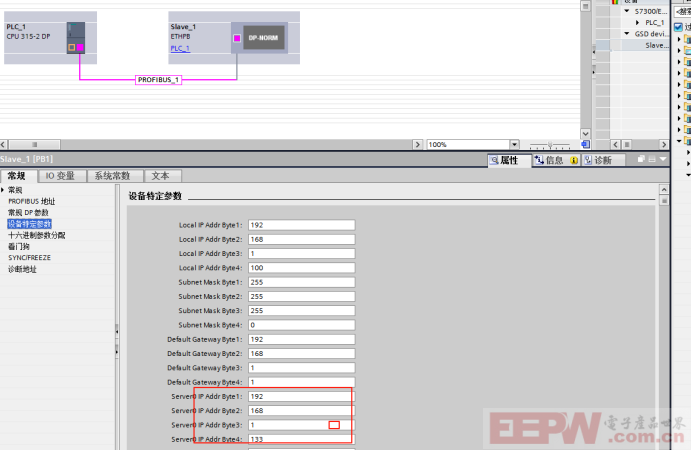Open the 文本 tab
Viewport: 691px width, 450px height.
coord(161,176)
